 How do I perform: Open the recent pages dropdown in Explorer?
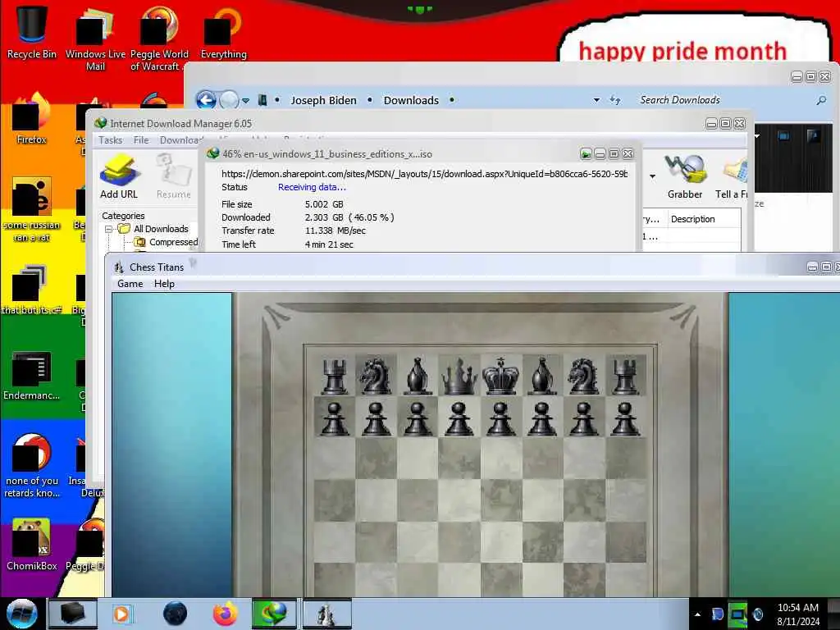pyautogui.click(x=245, y=101)
